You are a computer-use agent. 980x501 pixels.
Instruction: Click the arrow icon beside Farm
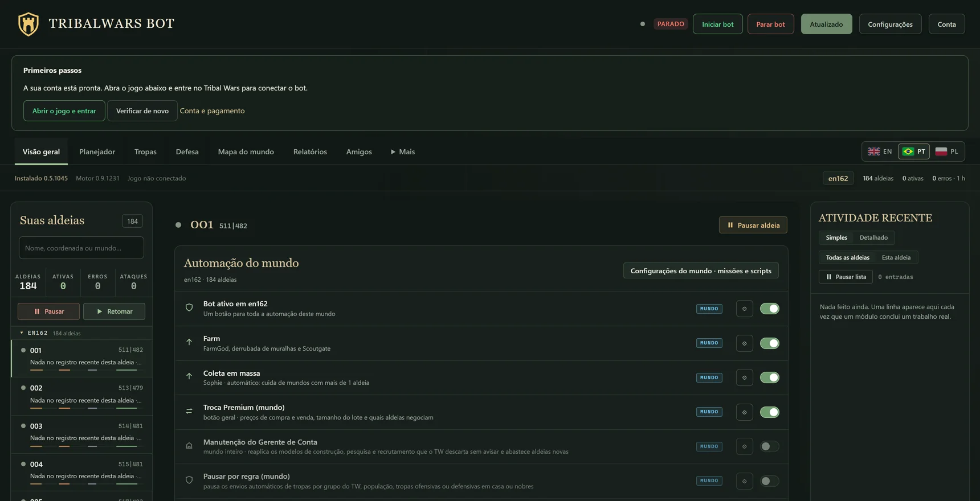pos(189,343)
